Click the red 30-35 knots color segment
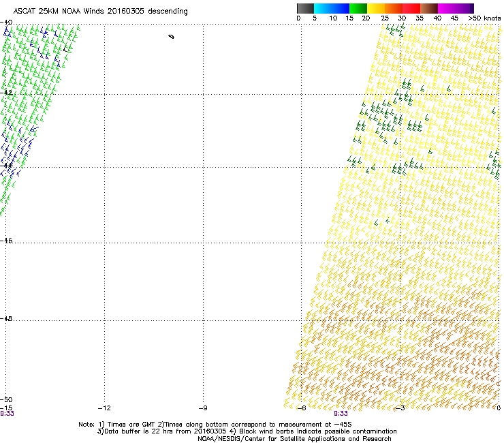This screenshot has width=504, height=443. click(411, 8)
